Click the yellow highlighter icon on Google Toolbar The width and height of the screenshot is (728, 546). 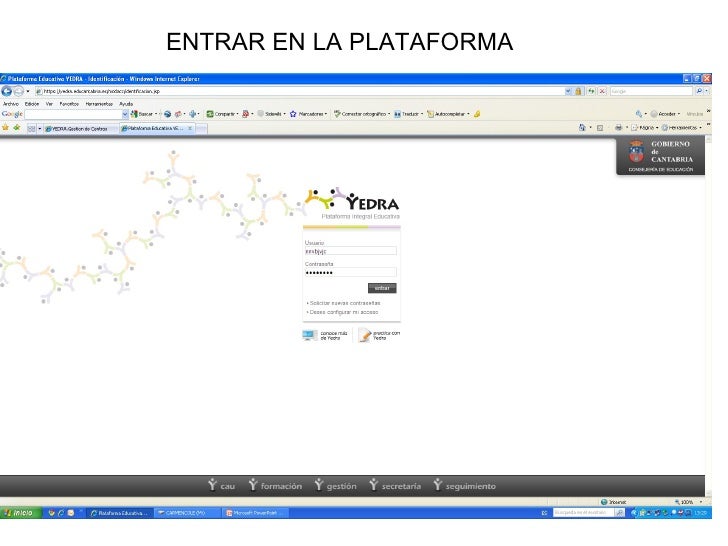click(477, 114)
